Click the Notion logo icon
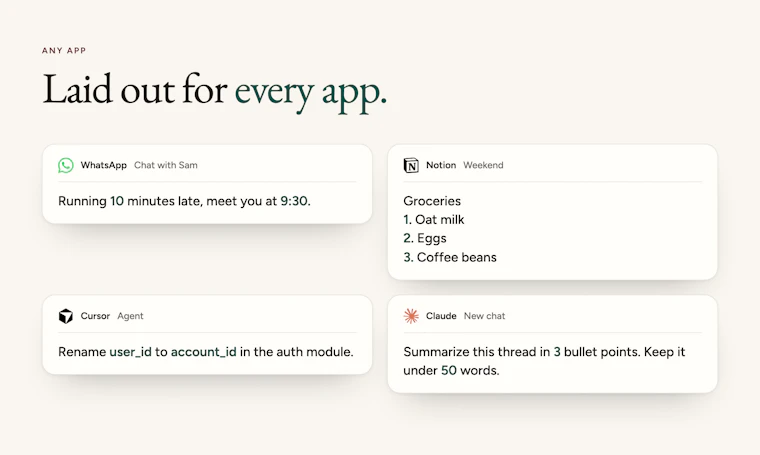 pos(411,165)
